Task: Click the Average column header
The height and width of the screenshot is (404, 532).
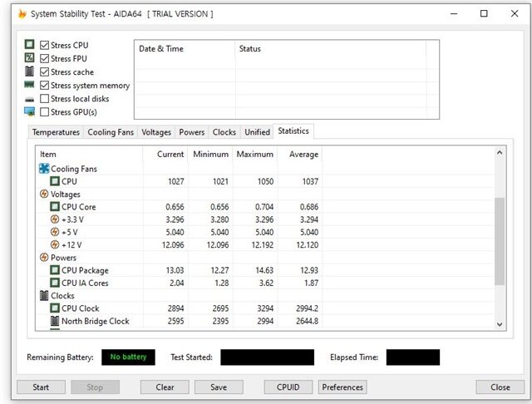Action: (x=300, y=155)
